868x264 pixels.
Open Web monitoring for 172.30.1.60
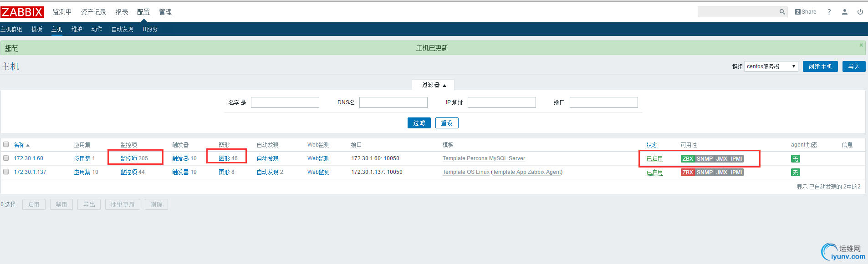click(x=318, y=158)
